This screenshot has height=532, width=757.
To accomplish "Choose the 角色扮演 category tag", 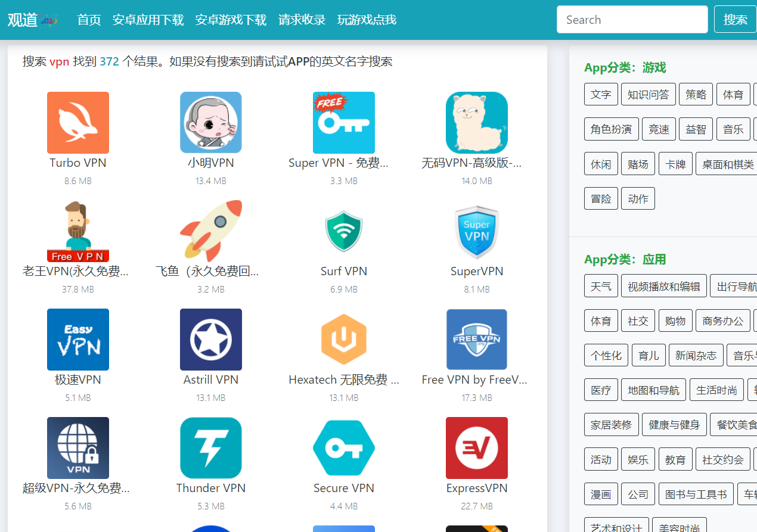I will click(x=612, y=129).
